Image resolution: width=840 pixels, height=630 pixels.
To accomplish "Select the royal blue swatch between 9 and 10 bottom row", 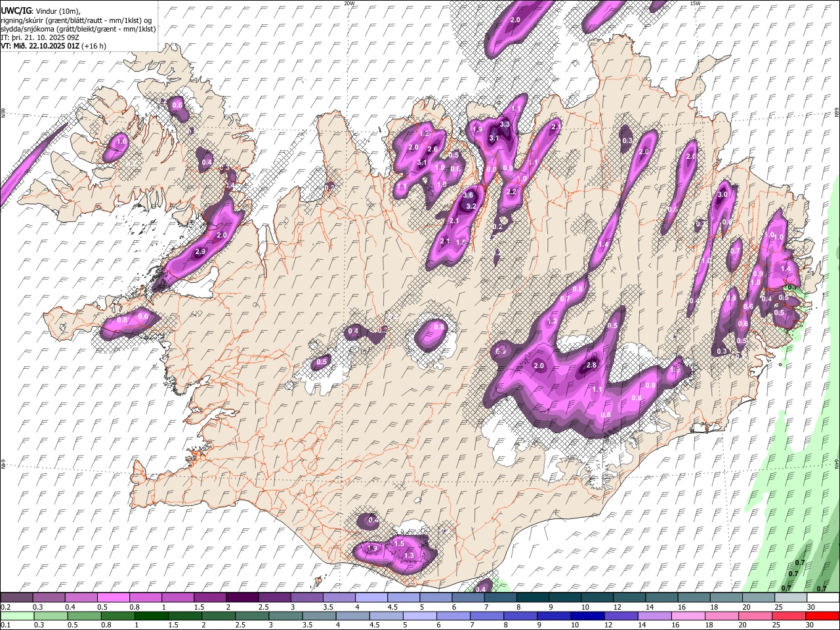I will 554,616.
